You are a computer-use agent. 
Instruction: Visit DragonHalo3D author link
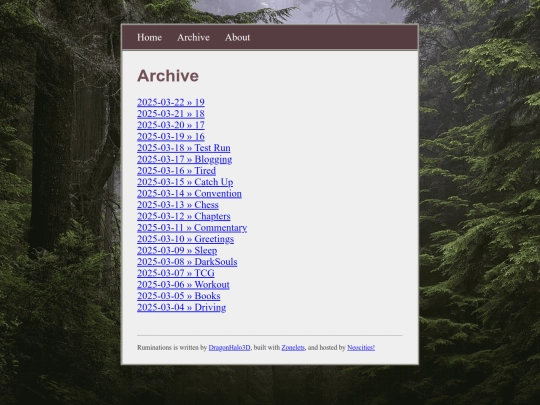pyautogui.click(x=229, y=347)
